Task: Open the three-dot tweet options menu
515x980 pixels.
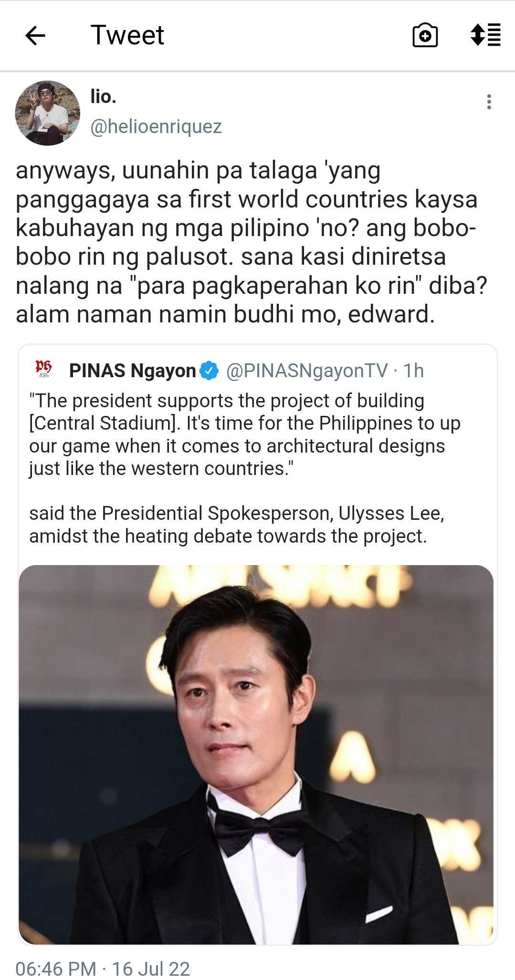Action: tap(489, 102)
